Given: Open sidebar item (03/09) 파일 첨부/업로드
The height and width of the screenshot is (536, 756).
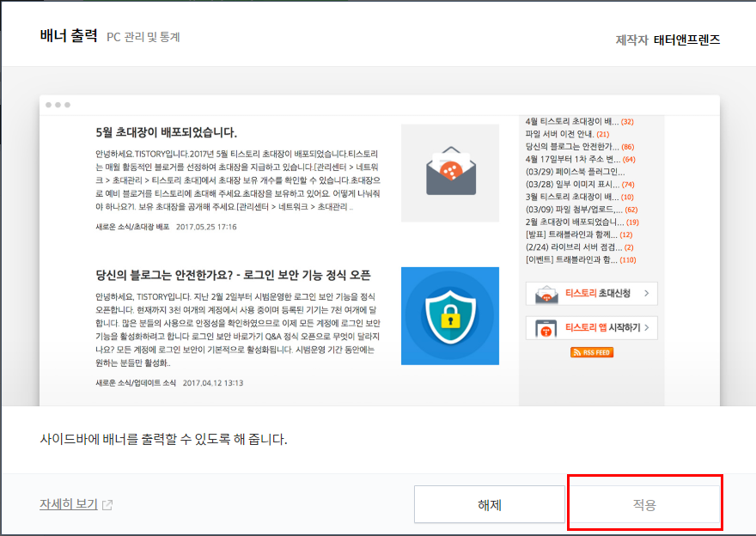Looking at the screenshot, I should point(574,210).
